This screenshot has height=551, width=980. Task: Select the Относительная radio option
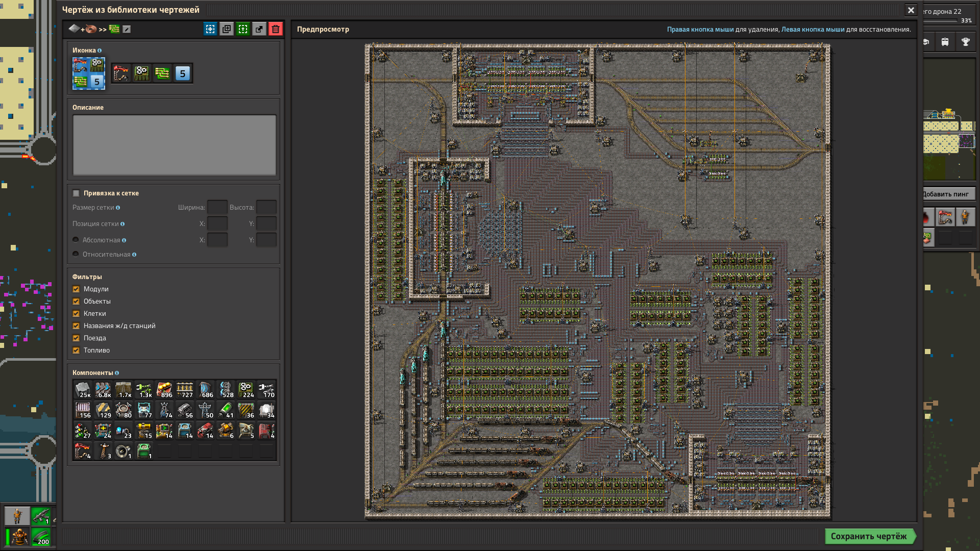[76, 254]
